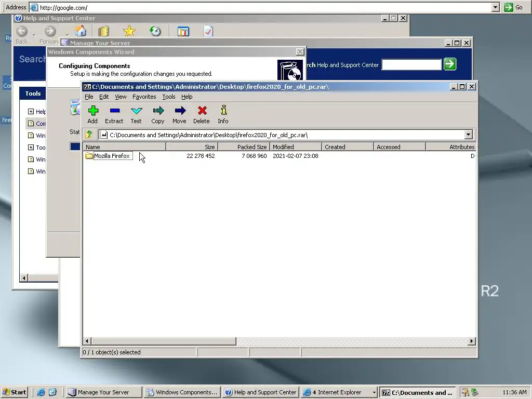Click the Extract toolbar icon

pos(114,115)
